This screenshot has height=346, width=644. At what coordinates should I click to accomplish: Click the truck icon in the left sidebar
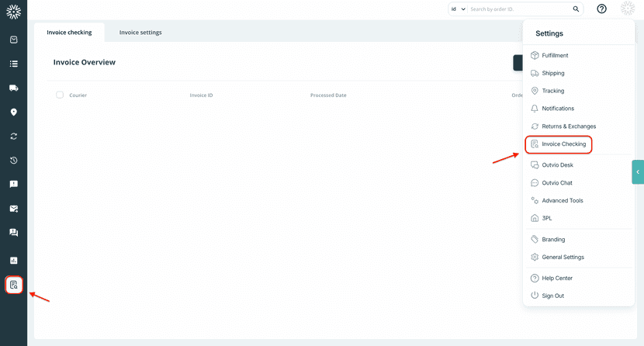(14, 88)
